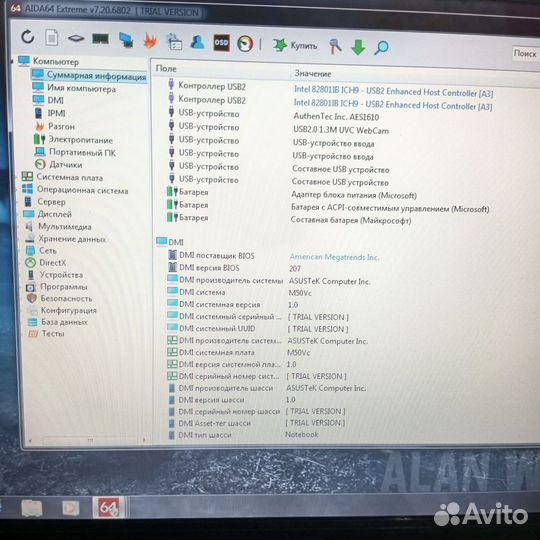Select Конфигурация category
540x540 pixels.
(x=62, y=310)
